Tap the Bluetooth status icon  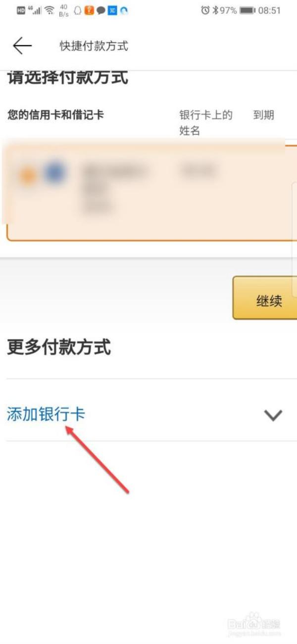215,10
